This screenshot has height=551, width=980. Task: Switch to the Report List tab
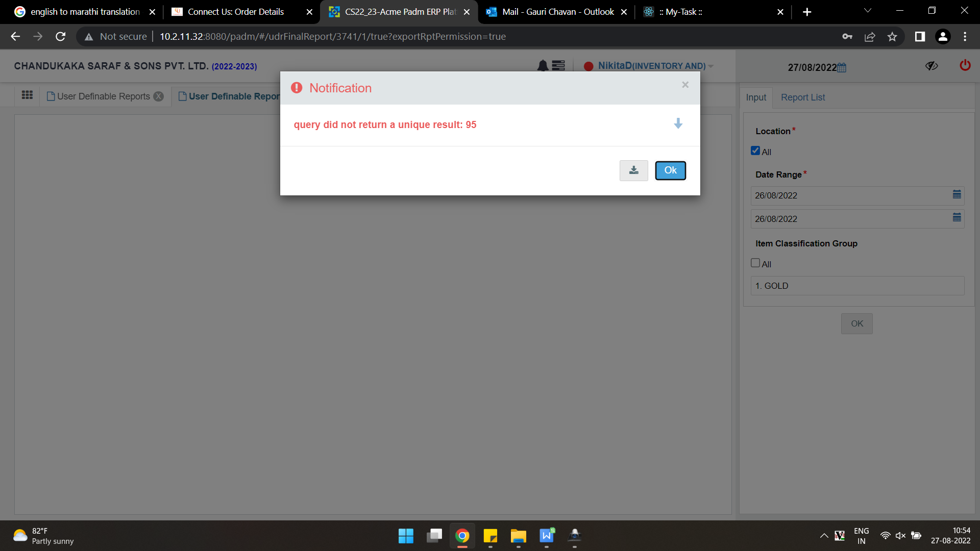coord(803,97)
